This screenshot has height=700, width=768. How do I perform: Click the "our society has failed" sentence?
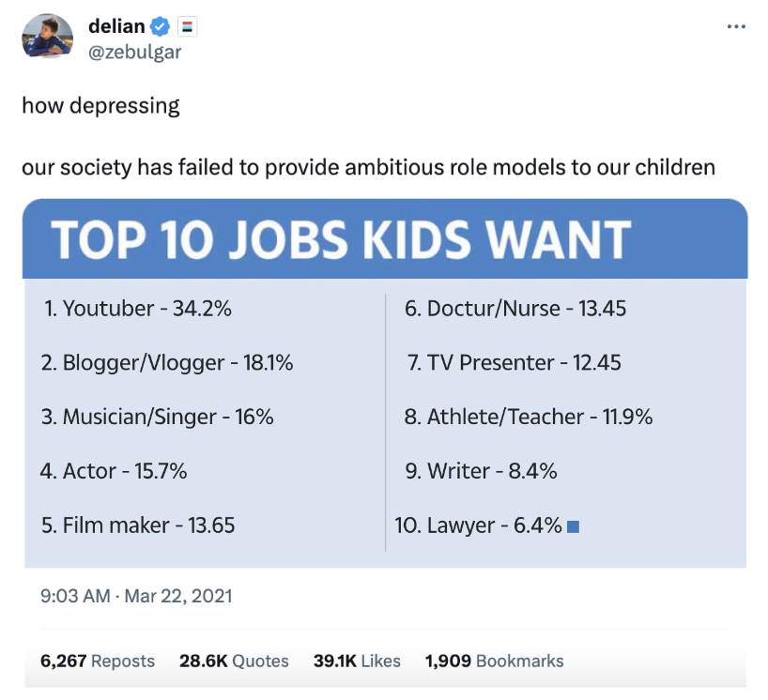click(368, 168)
